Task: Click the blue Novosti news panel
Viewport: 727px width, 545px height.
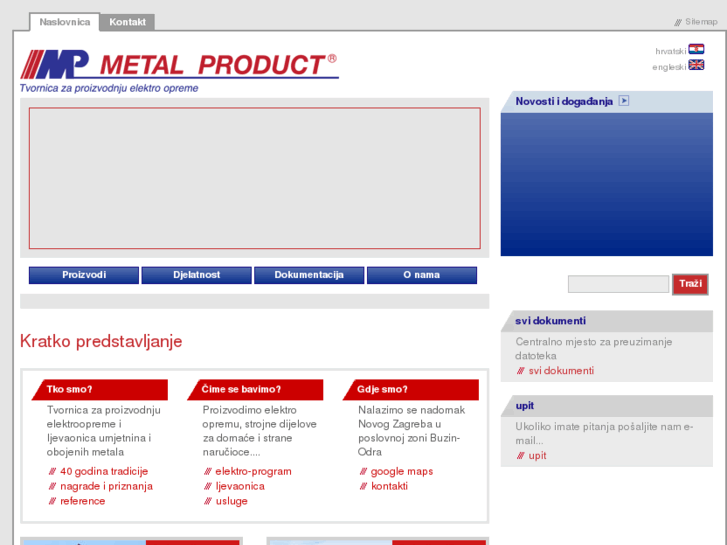Action: tap(606, 184)
